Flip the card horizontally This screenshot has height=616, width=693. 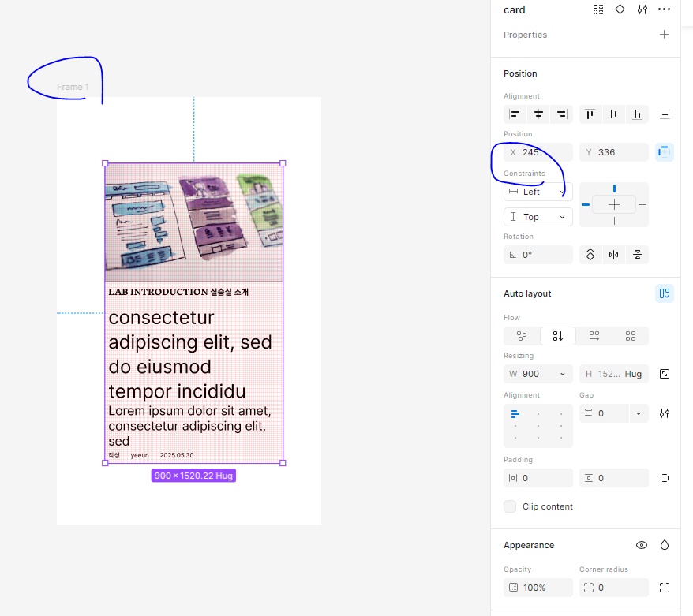pyautogui.click(x=614, y=255)
